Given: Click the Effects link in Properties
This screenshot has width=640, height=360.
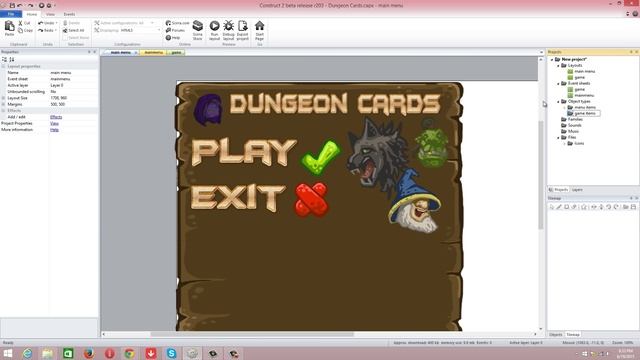Looking at the screenshot, I should coord(56,117).
